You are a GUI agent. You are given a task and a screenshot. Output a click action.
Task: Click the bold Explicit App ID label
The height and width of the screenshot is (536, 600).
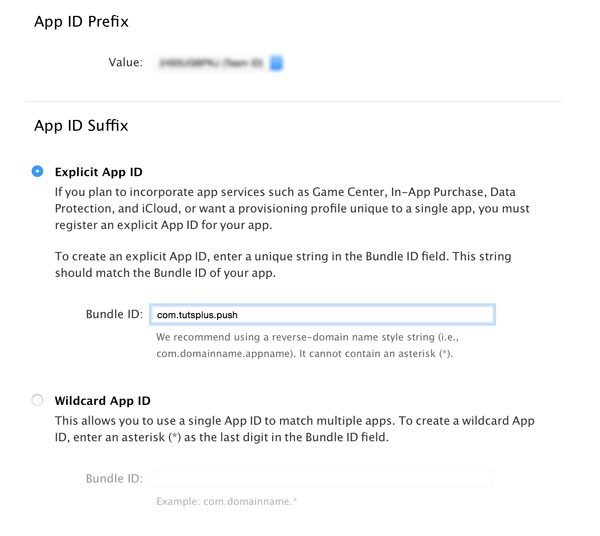tap(99, 172)
